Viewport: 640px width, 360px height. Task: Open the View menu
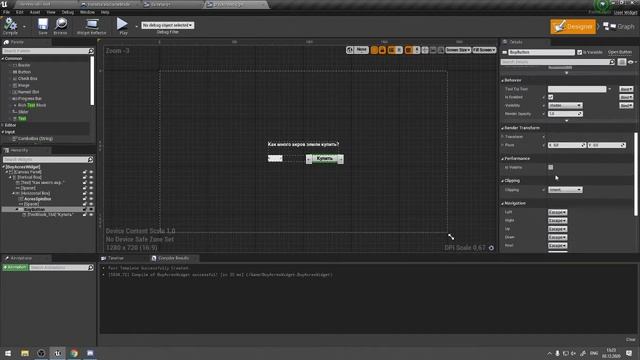tap(51, 12)
